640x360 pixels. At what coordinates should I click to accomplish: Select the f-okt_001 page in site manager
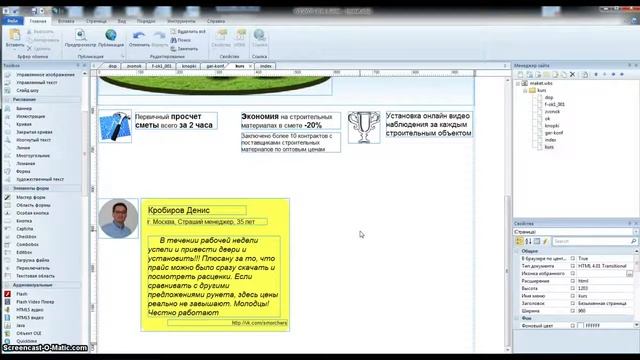555,104
